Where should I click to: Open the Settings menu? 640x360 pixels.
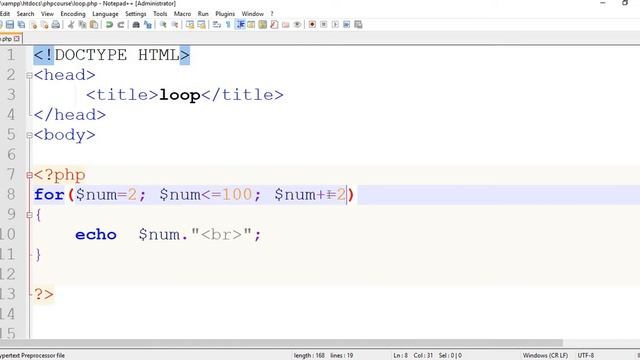coord(136,14)
